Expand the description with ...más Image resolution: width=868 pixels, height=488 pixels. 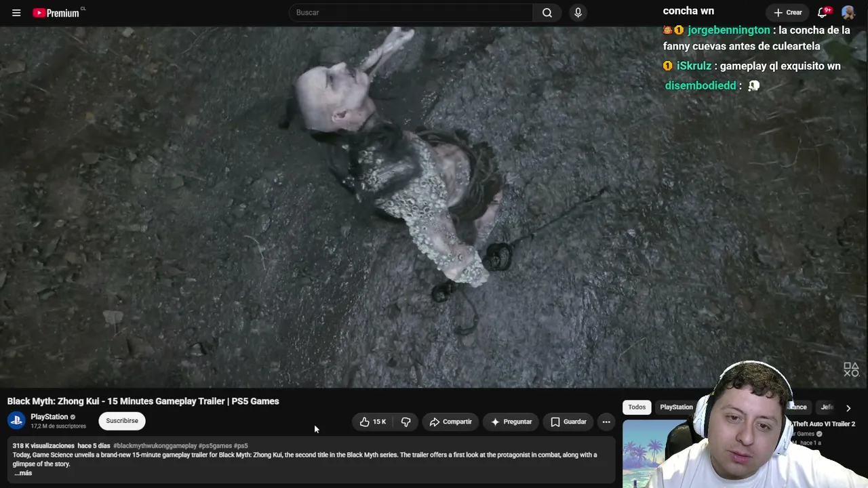23,473
